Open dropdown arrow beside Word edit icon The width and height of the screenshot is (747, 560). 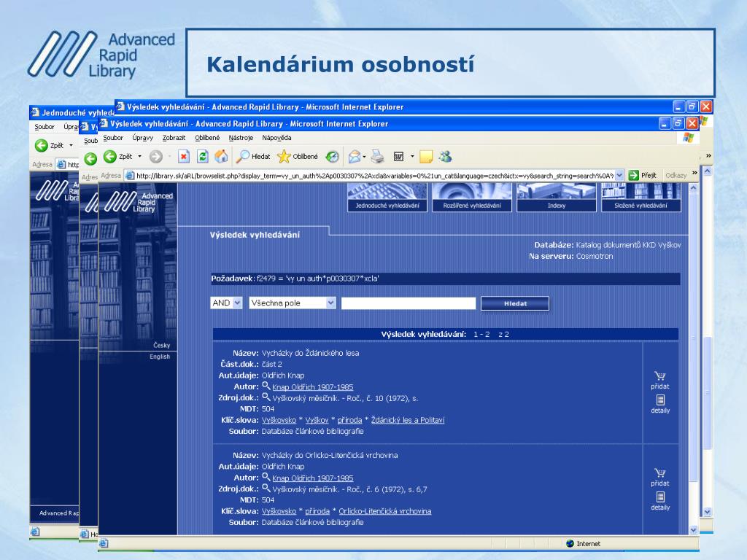pos(412,156)
